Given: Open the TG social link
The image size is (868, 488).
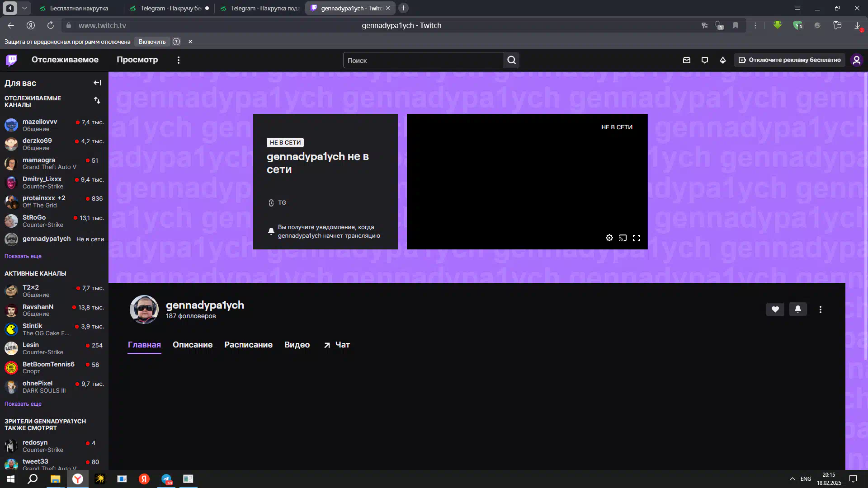Looking at the screenshot, I should (x=277, y=203).
